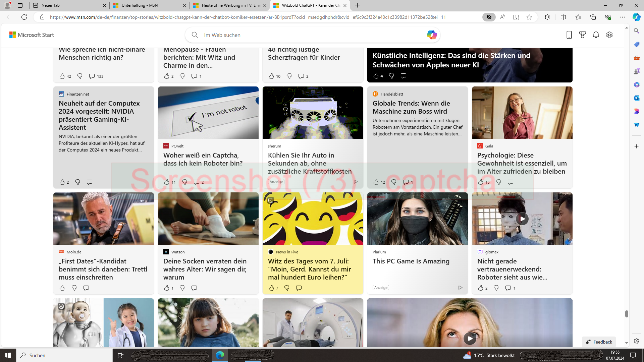This screenshot has height=362, width=644.
Task: Open ad choices on Plarium ad
Action: 460,288
